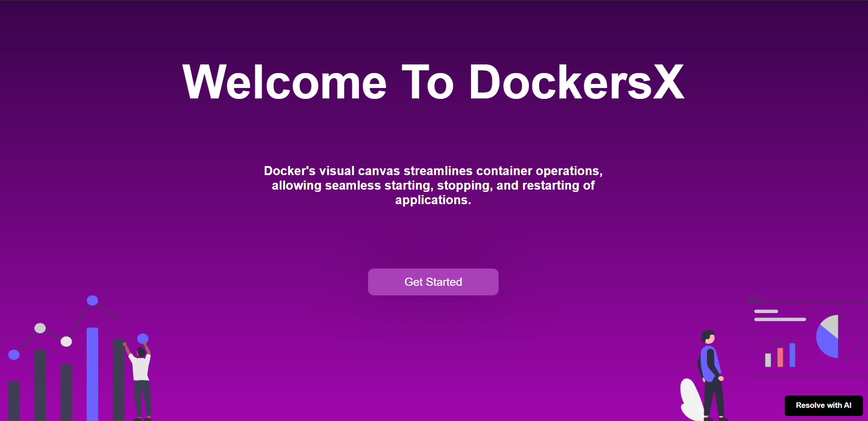
Task: Click the white leaf beside standing person
Action: point(691,399)
